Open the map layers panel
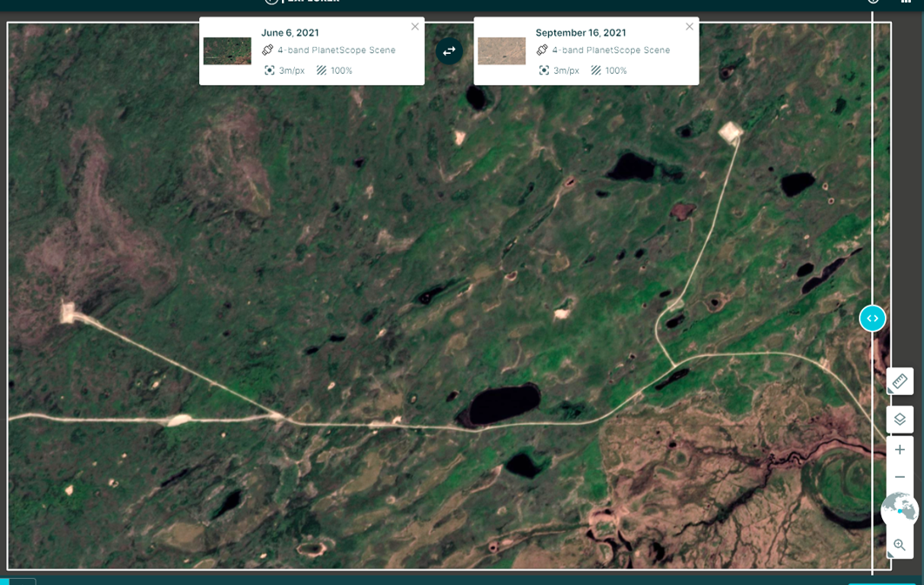The width and height of the screenshot is (924, 585). (900, 420)
